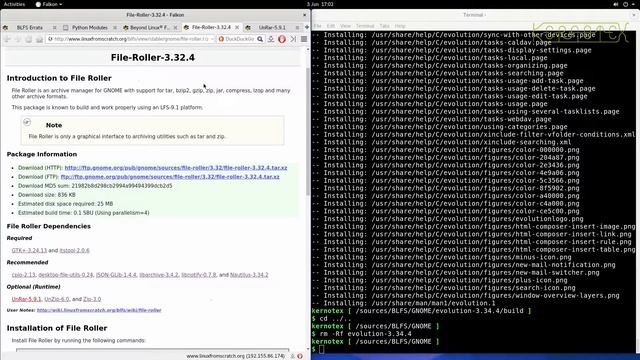Switch to the BLFS Errata tab
This screenshot has width=640, height=360.
29,27
